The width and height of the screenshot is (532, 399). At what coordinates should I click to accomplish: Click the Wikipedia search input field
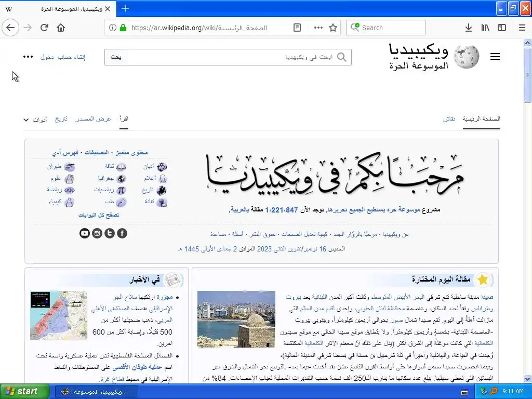239,57
